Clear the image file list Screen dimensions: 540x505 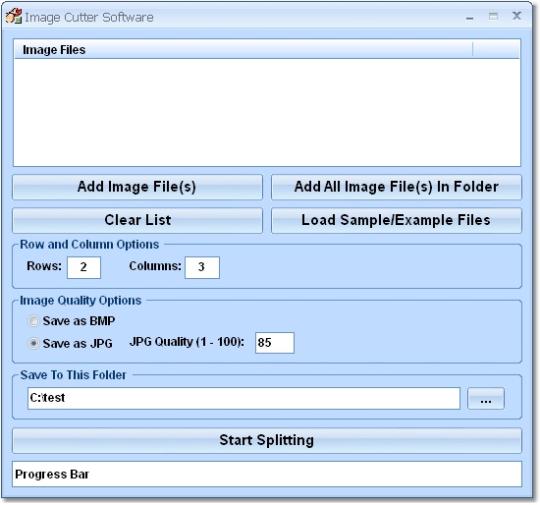point(137,220)
